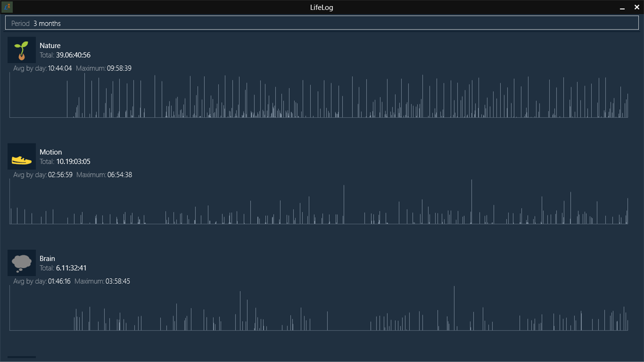Click Nature maximum value 09:58:39
The image size is (644, 362).
[x=119, y=68]
